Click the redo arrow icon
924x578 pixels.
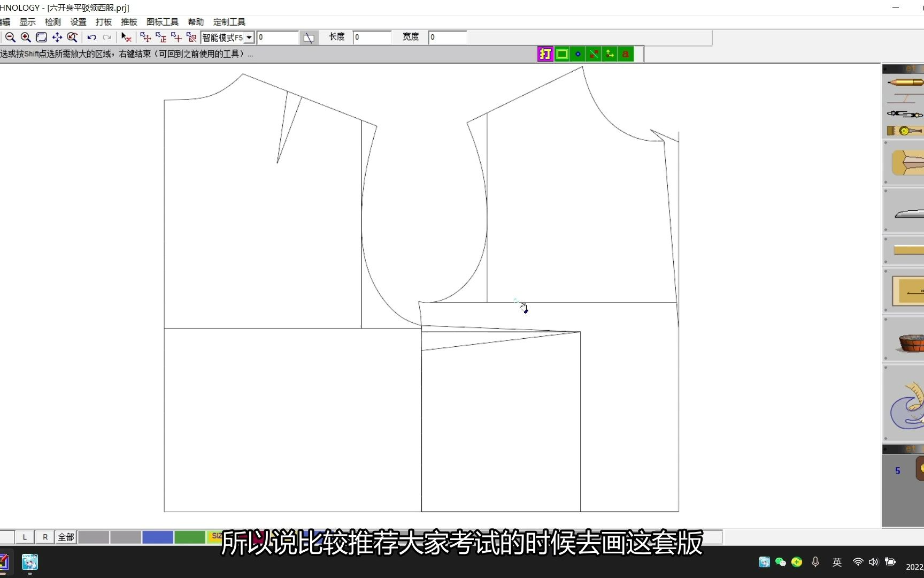pyautogui.click(x=107, y=37)
